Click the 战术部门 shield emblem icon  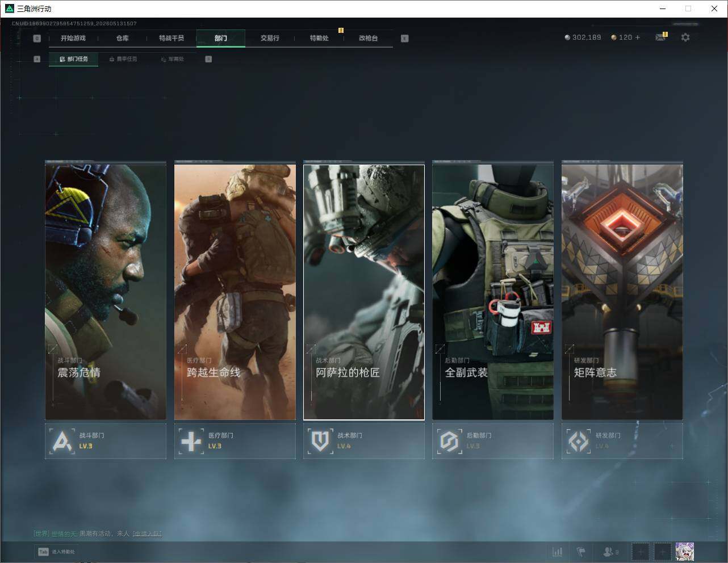[320, 441]
